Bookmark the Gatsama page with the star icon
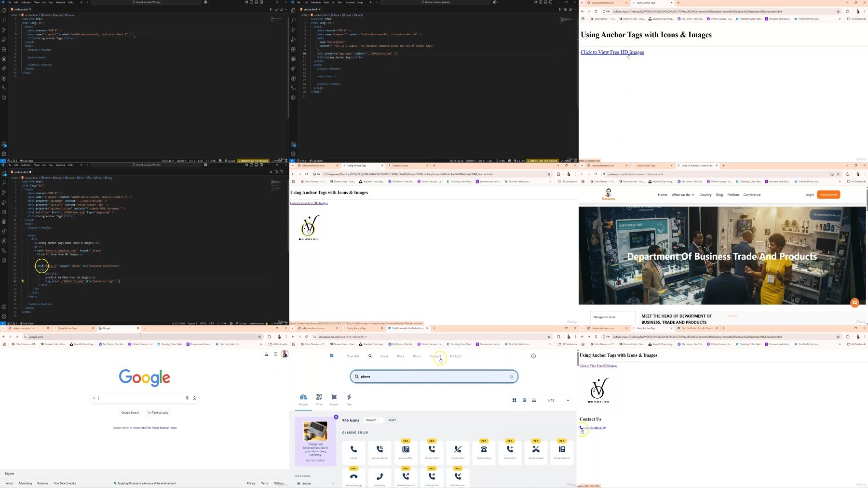 (838, 174)
